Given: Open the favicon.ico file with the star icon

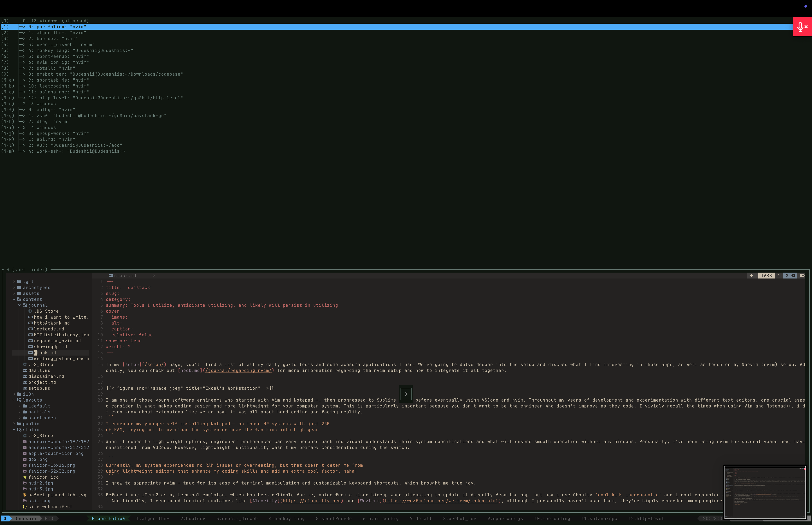Looking at the screenshot, I should click(x=43, y=477).
